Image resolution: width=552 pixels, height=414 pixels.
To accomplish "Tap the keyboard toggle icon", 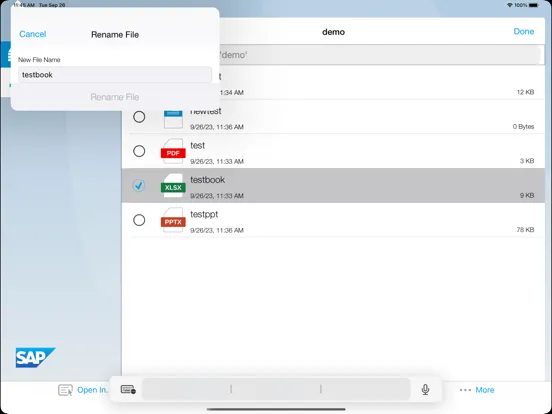I will click(x=128, y=389).
